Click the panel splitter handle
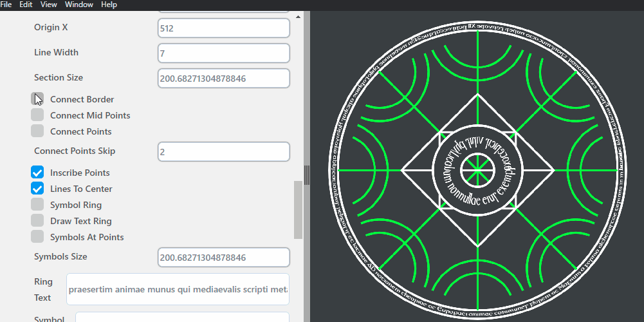This screenshot has width=644, height=322. 307,175
